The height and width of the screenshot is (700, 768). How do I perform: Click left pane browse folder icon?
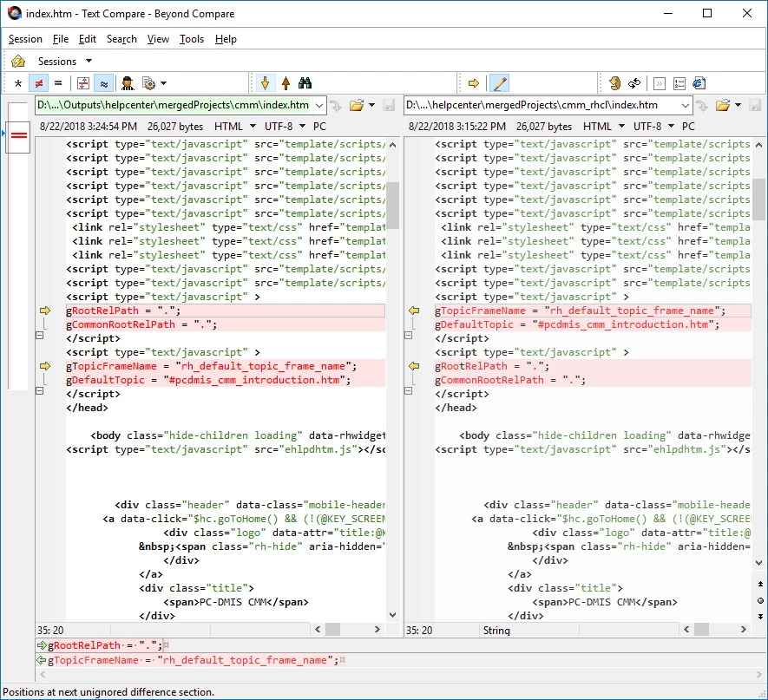(357, 105)
